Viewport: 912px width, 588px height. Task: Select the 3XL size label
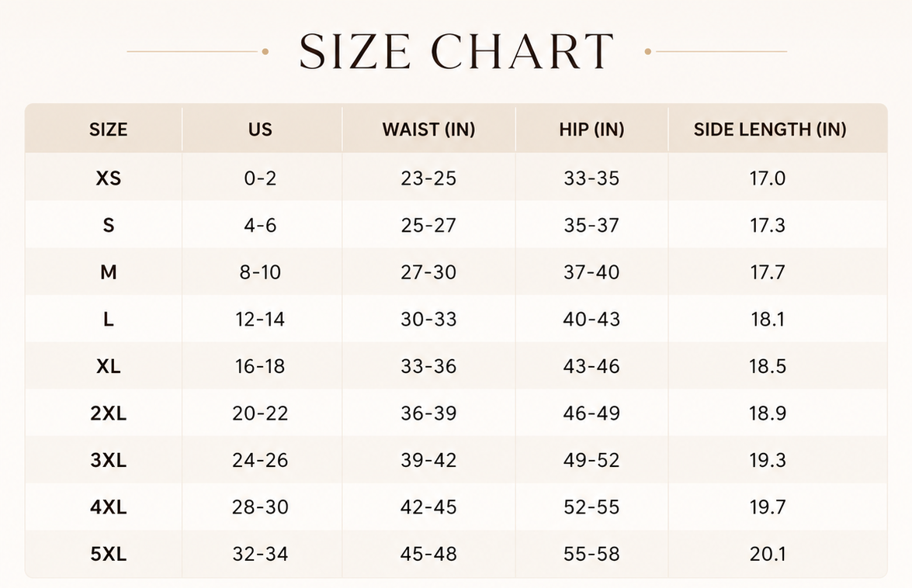click(108, 460)
